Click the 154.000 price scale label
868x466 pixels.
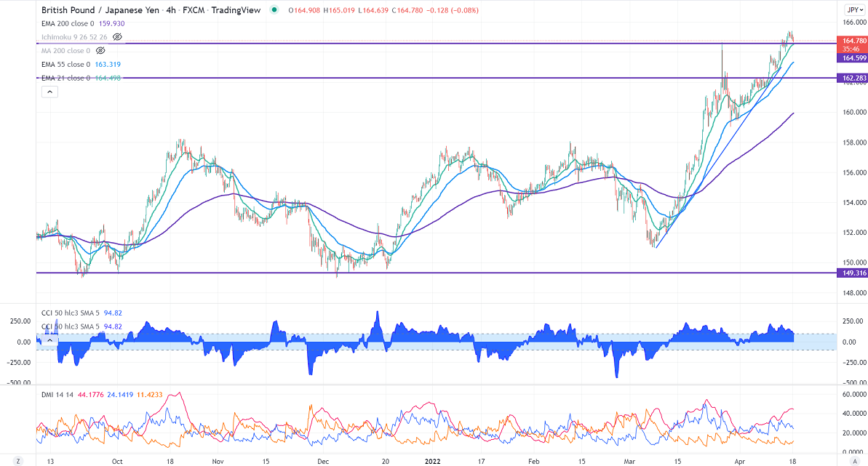pos(854,203)
